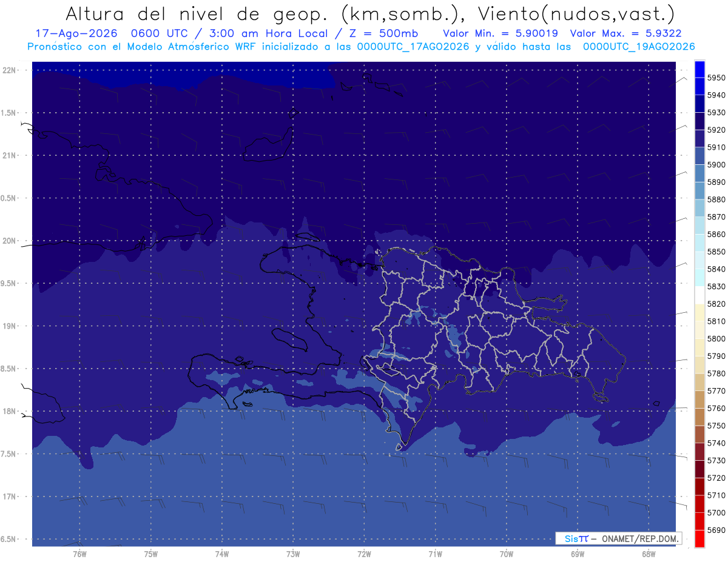Click the '69W' longitude label
Viewport: 728px width, 562px height.
(x=578, y=554)
